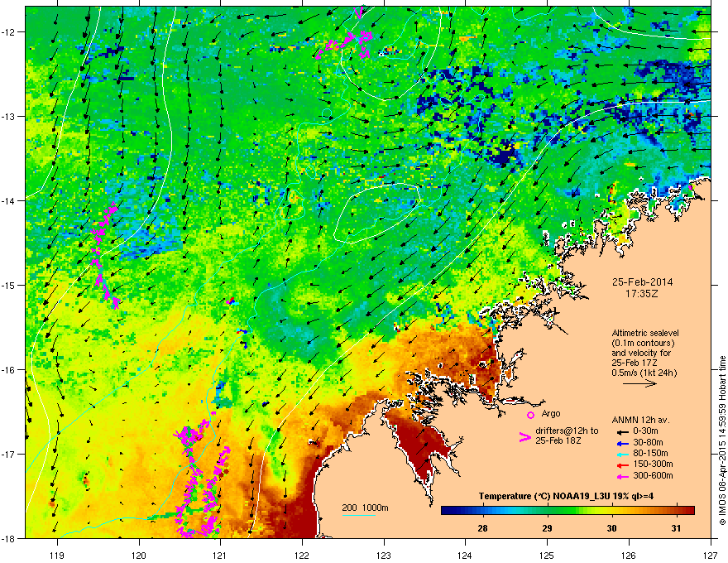Click the cyan 200/1000m bathymetry legend line
Image resolution: width=728 pixels, height=563 pixels.
coord(359,515)
